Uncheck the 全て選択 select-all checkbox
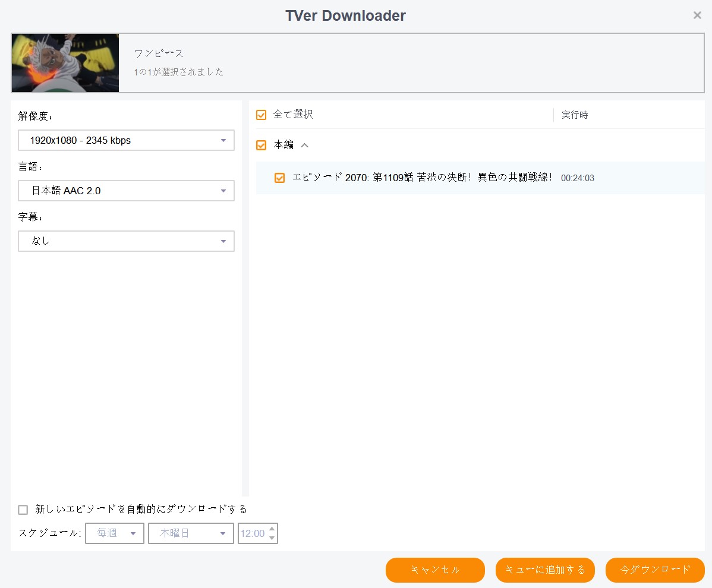712x588 pixels. click(260, 115)
